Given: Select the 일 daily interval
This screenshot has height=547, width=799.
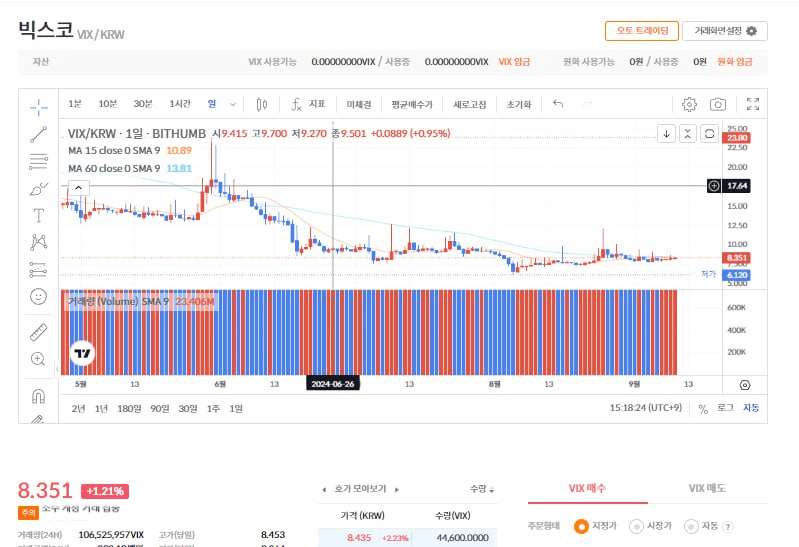Looking at the screenshot, I should pos(212,104).
